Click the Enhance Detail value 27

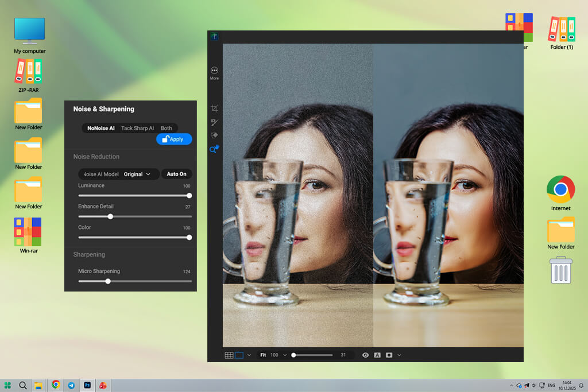coord(188,207)
